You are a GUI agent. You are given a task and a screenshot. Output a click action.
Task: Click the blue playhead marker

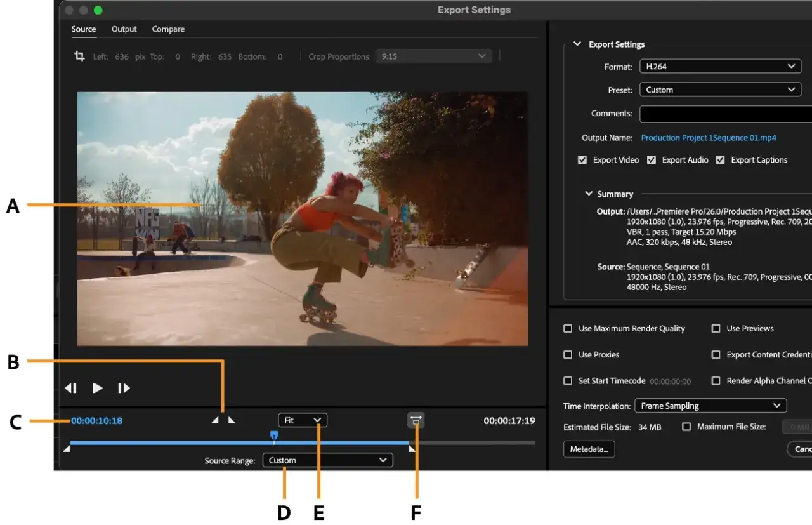pos(273,435)
